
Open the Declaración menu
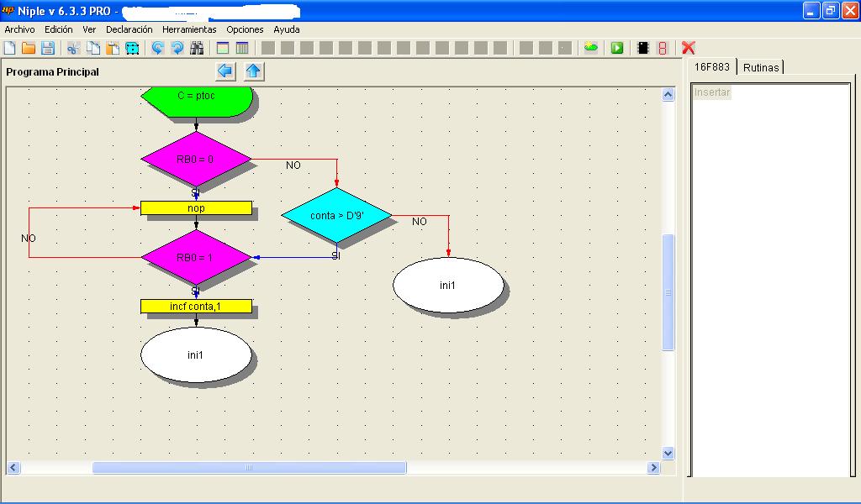pyautogui.click(x=129, y=29)
